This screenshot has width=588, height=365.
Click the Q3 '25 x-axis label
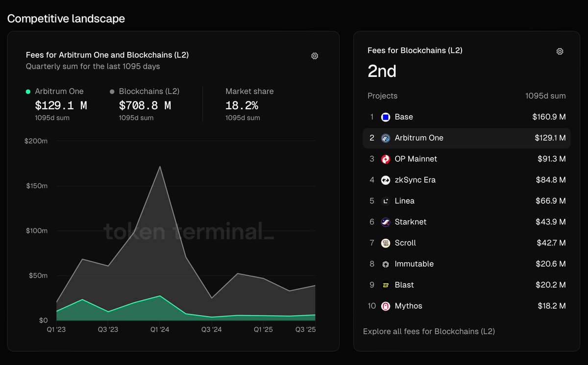point(306,330)
